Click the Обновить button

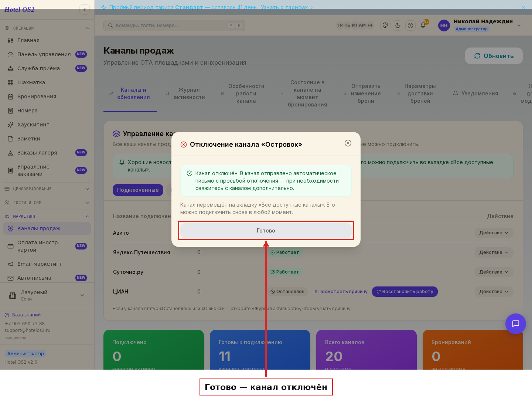[494, 56]
